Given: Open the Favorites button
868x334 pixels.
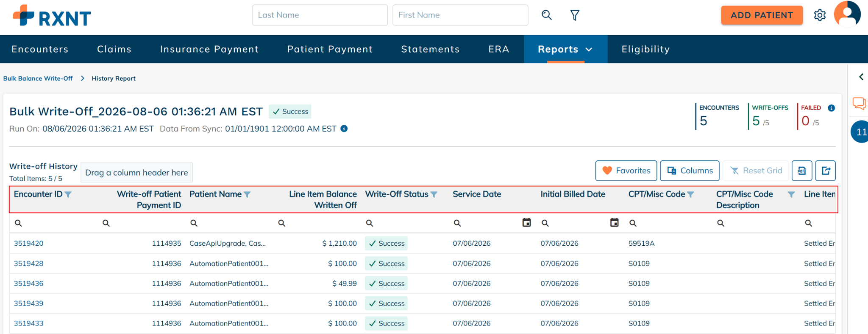Looking at the screenshot, I should coord(626,171).
